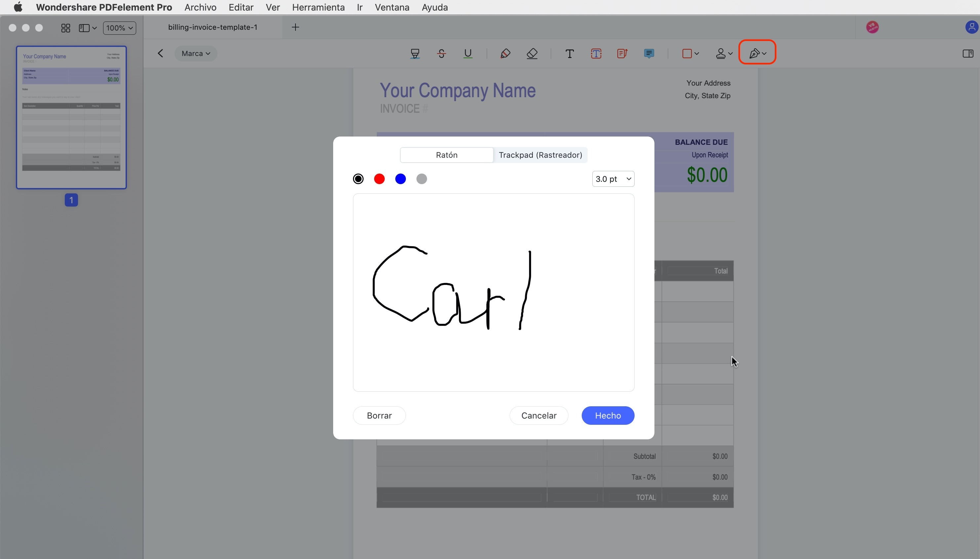Select the blue color for signature
The image size is (980, 559).
(x=401, y=179)
